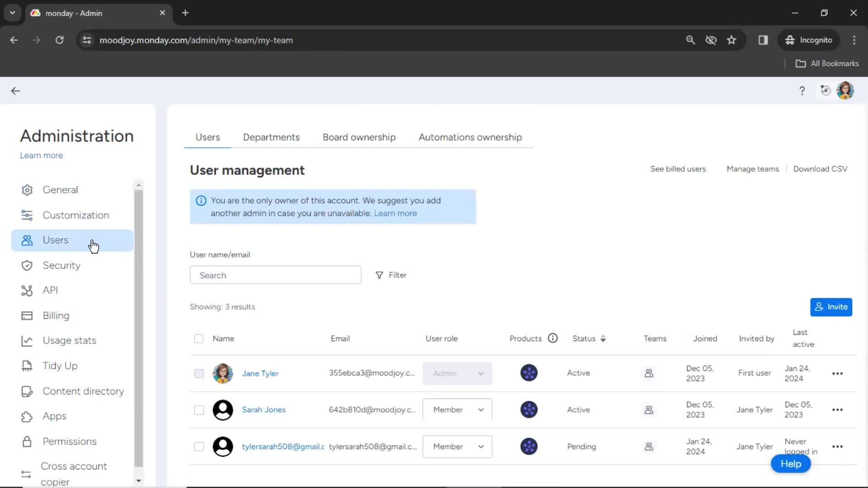Click the Users sidebar navigation icon
Viewport: 868px width, 488px height.
26,240
